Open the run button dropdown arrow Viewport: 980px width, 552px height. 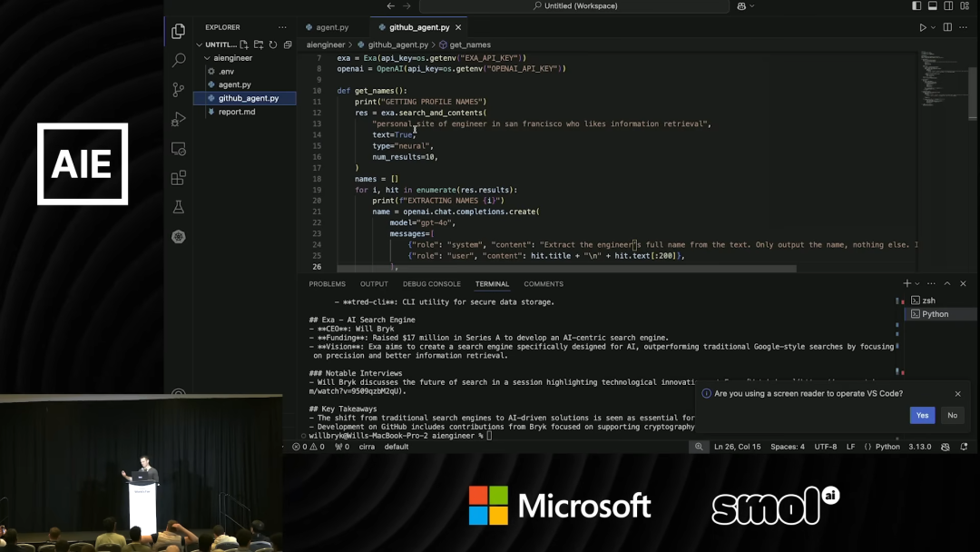pyautogui.click(x=933, y=27)
